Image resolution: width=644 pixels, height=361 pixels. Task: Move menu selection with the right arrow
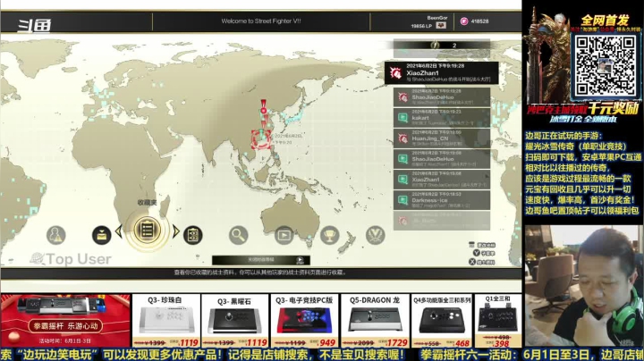coord(176,231)
